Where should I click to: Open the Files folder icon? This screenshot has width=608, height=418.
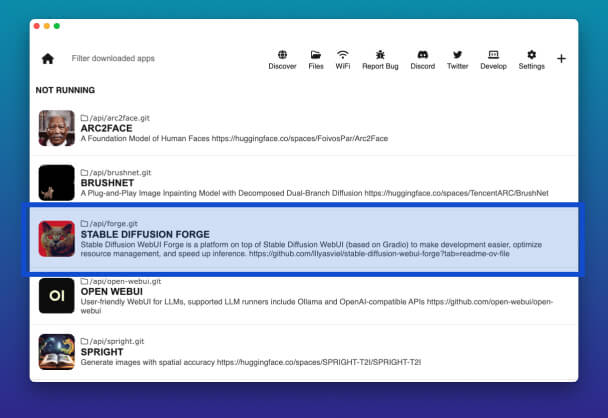[x=316, y=55]
